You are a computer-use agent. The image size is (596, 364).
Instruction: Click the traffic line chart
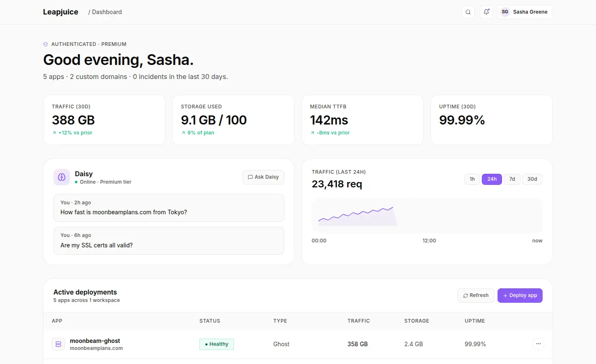pyautogui.click(x=427, y=216)
